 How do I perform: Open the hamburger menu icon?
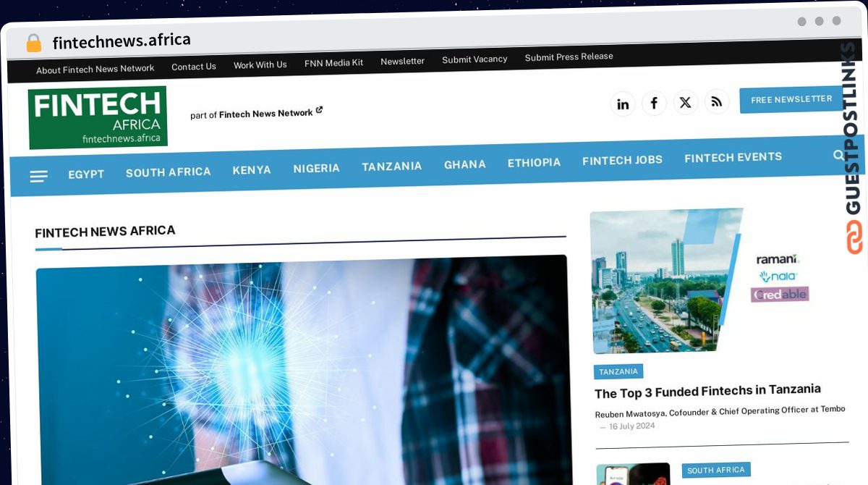[x=38, y=176]
